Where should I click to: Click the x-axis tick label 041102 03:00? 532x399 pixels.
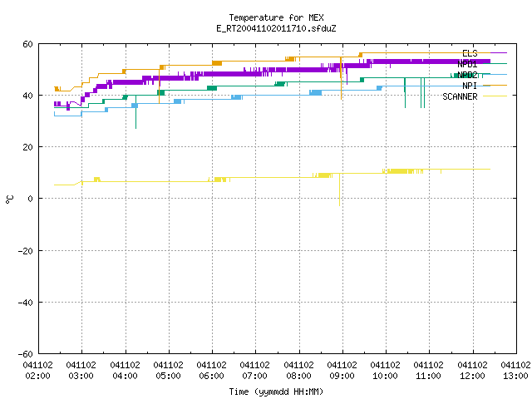pyautogui.click(x=81, y=371)
